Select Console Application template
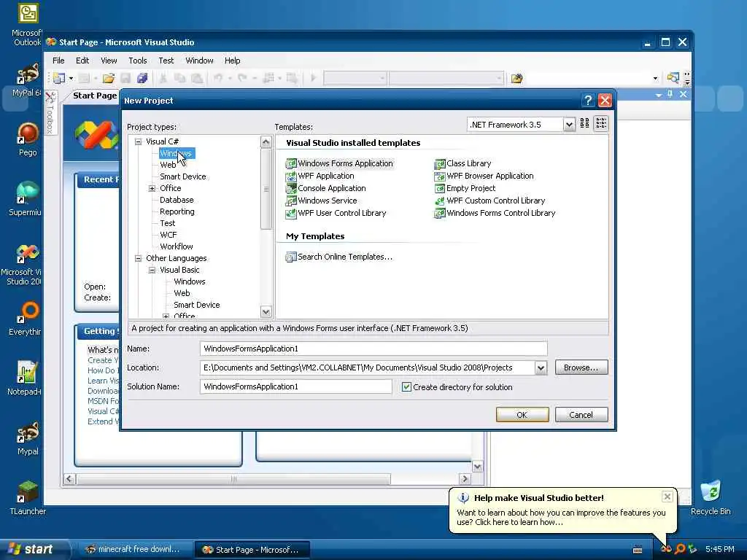This screenshot has width=747, height=560. click(326, 188)
